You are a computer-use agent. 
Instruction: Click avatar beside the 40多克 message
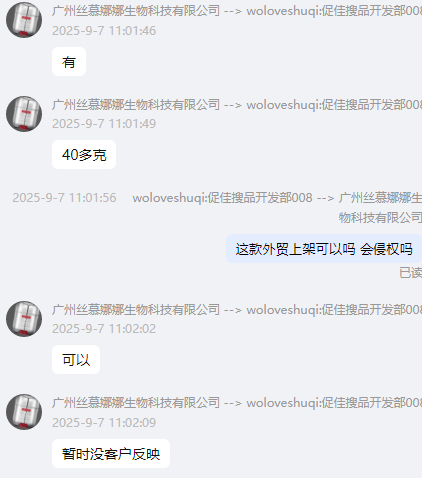(24, 114)
